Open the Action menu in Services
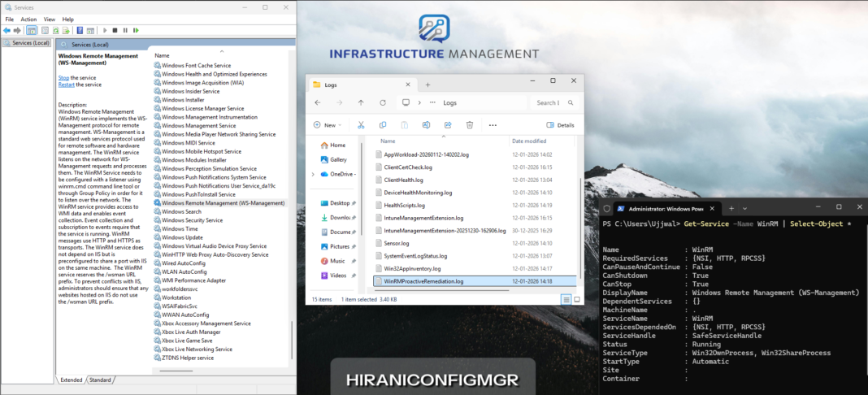868x395 pixels. pyautogui.click(x=28, y=19)
